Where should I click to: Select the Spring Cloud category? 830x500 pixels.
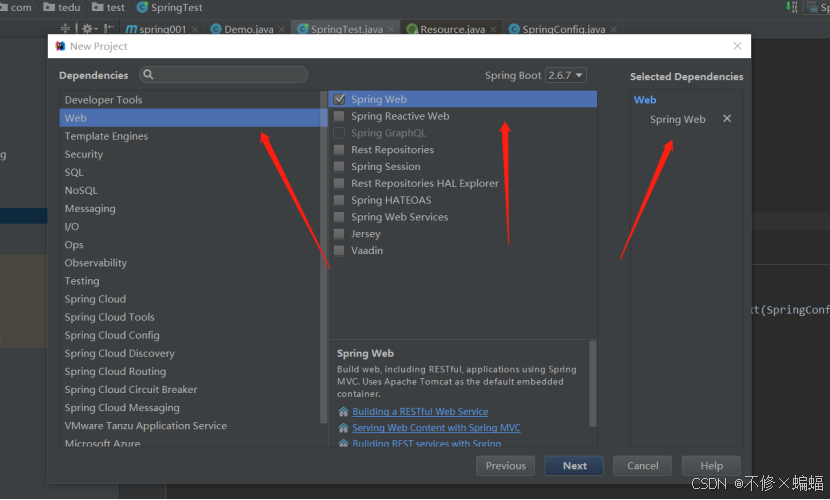pyautogui.click(x=190, y=299)
